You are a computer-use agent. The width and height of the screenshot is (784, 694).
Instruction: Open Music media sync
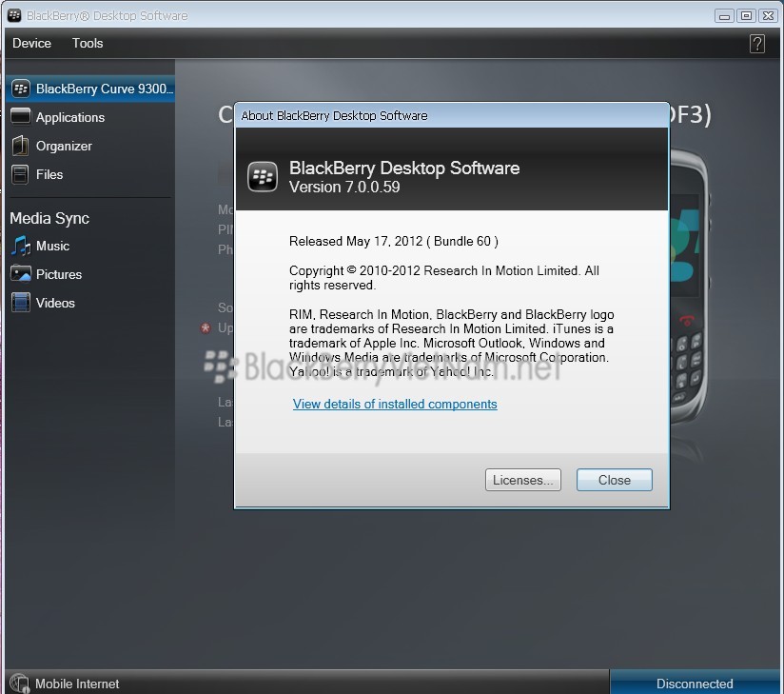(52, 247)
